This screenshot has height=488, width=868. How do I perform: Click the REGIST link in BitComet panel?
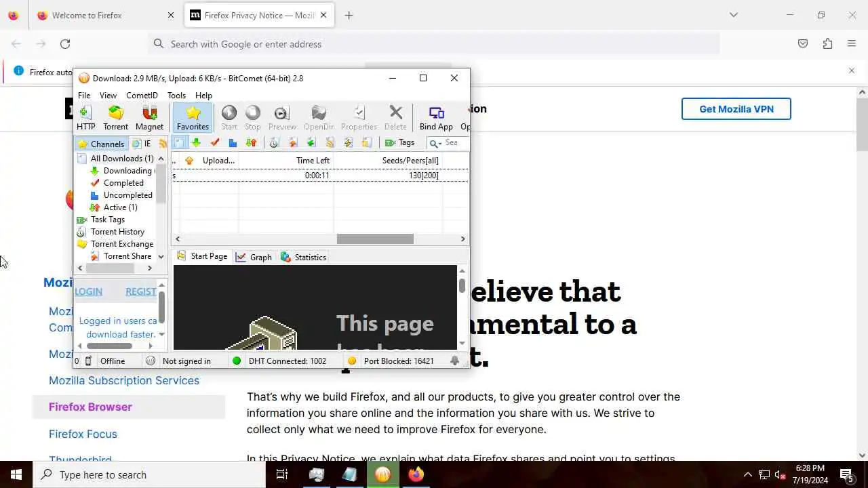click(141, 291)
